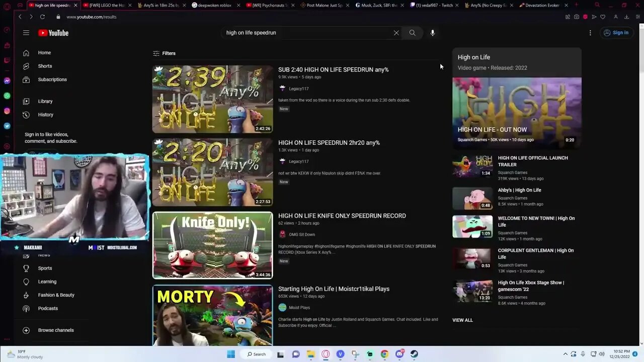Open Messenger in Opera sidebar
This screenshot has width=644, height=362.
pos(7,80)
